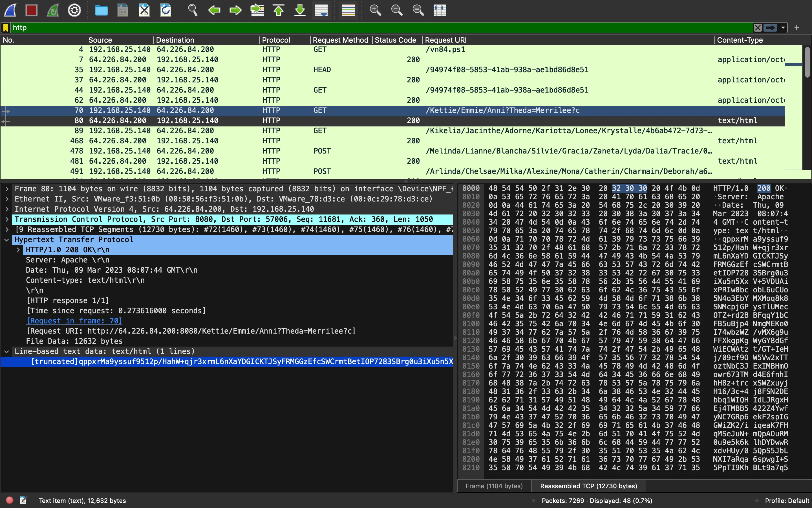The image size is (812, 508).
Task: Expand Frame 80 details
Action: (x=7, y=189)
